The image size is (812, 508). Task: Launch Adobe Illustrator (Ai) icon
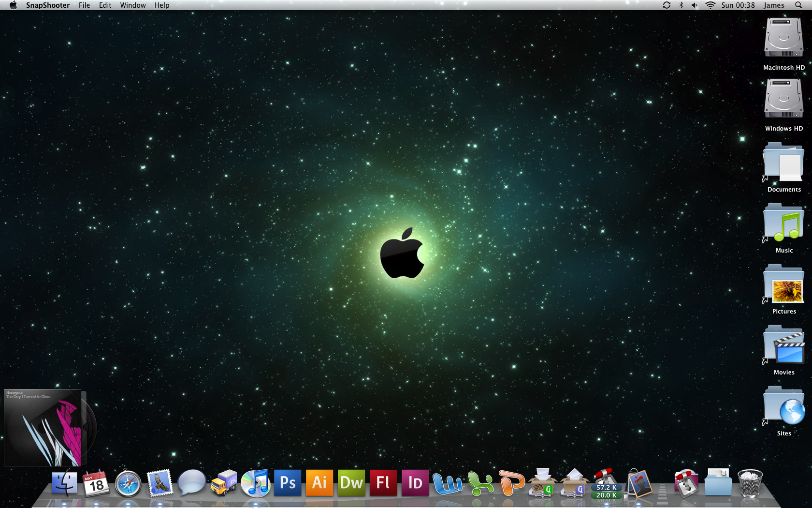[x=319, y=483]
